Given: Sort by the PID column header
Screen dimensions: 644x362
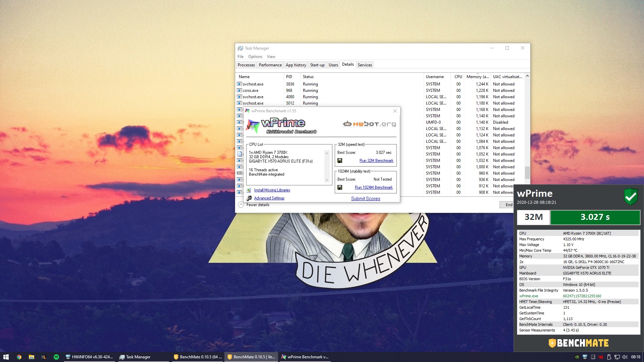Looking at the screenshot, I should 292,77.
